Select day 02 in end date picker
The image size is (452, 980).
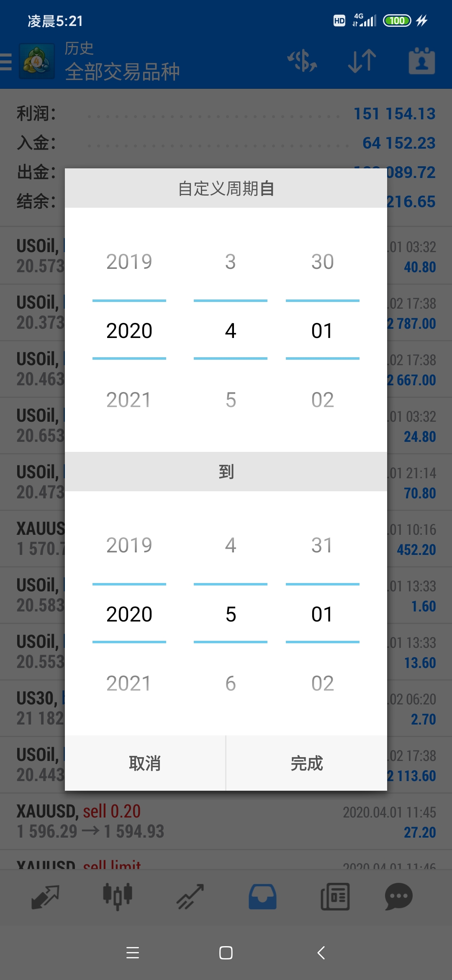[323, 683]
